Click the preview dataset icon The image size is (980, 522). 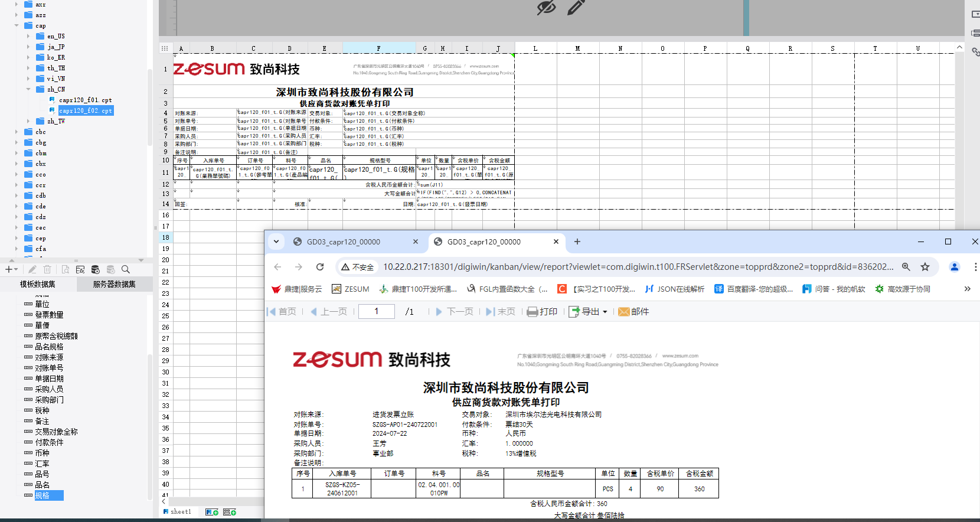tap(65, 269)
